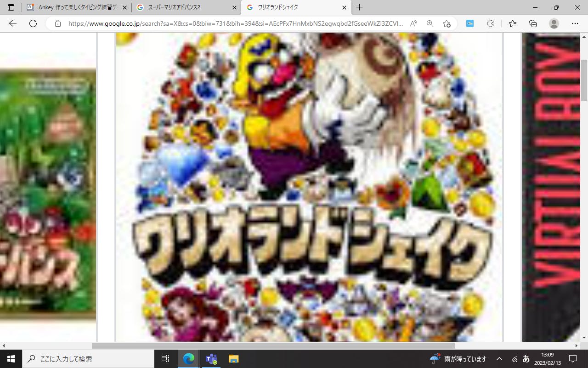Add this page to favorites with star icon
The height and width of the screenshot is (368, 588).
[447, 23]
